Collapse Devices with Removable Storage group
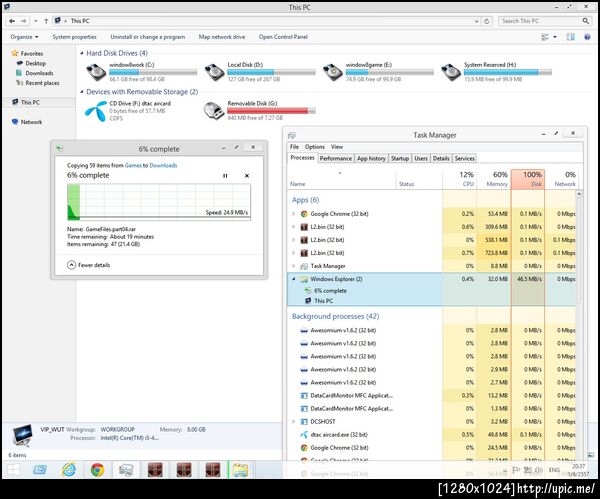Viewport: 600px width, 499px height. click(82, 92)
